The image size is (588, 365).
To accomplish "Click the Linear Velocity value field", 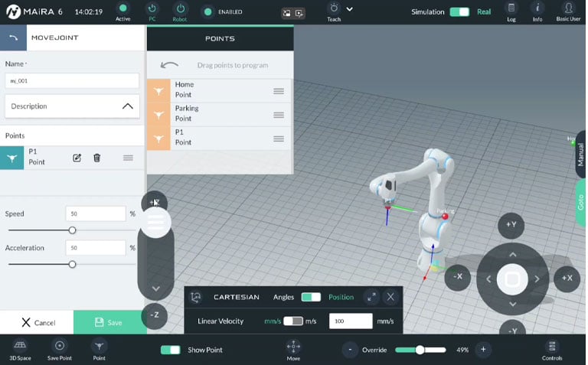I will pos(351,321).
